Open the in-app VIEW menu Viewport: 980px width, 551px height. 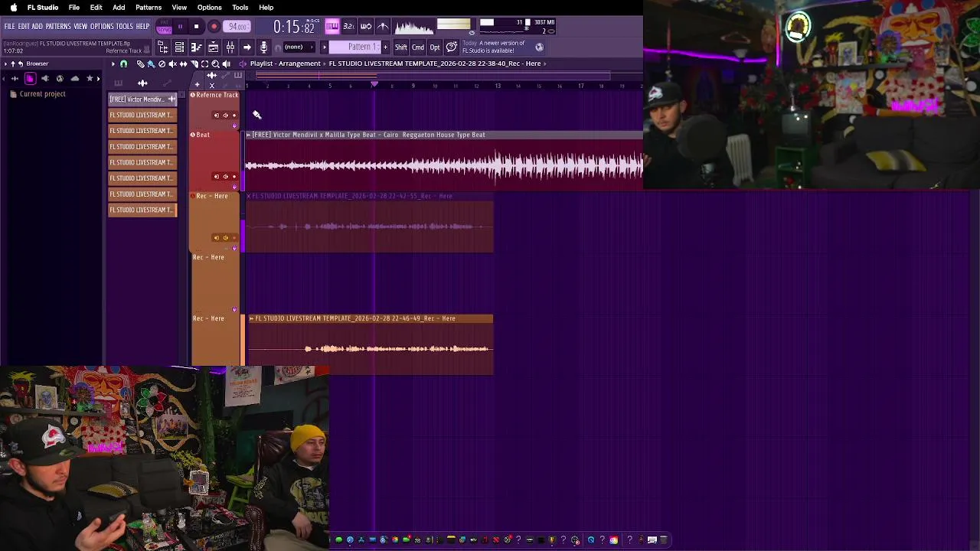point(80,26)
